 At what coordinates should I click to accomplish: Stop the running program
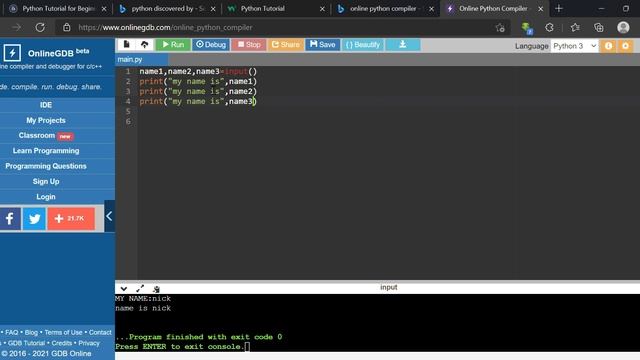[x=249, y=44]
